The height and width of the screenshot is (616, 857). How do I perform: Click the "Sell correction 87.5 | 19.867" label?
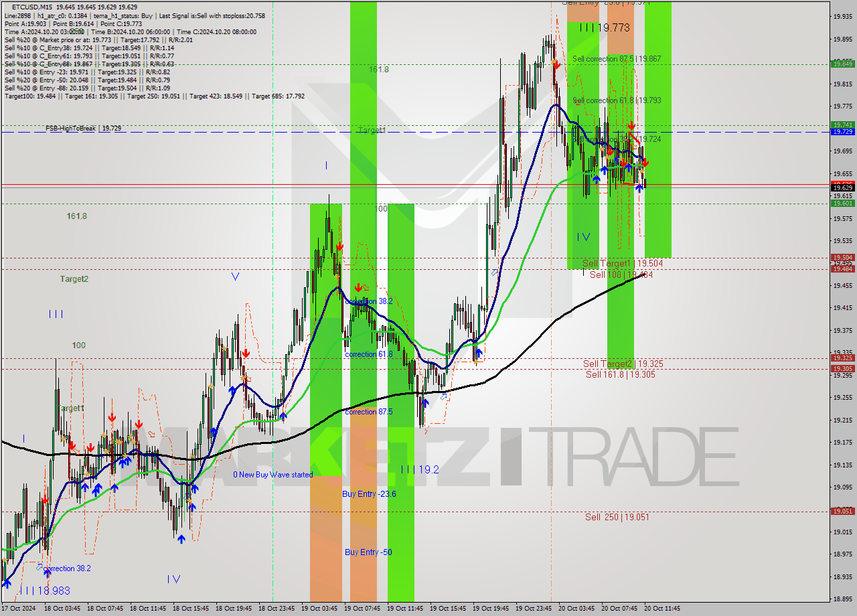(x=617, y=59)
